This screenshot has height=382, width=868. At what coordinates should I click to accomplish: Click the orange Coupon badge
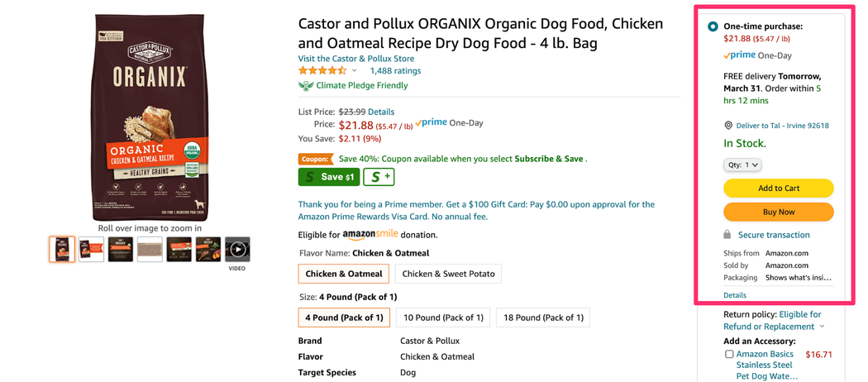point(314,159)
